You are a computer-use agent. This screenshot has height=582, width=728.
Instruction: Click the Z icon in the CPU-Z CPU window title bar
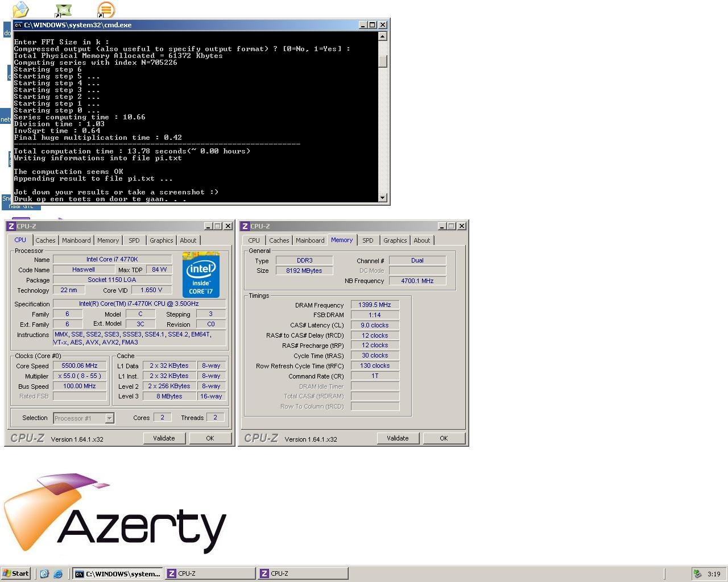tap(11, 226)
